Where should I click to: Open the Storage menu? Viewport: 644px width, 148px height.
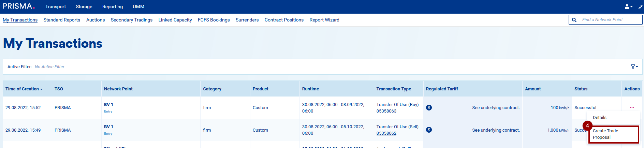pyautogui.click(x=84, y=6)
